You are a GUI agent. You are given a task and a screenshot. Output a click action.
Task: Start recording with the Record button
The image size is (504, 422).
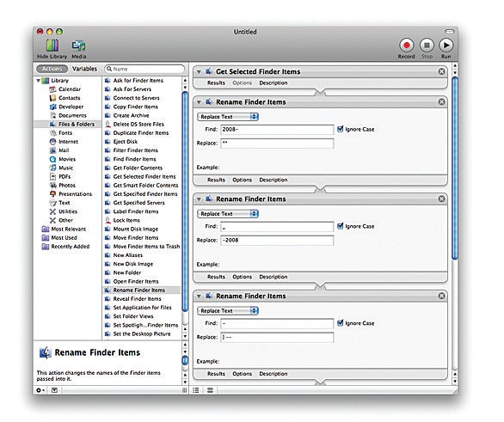407,46
